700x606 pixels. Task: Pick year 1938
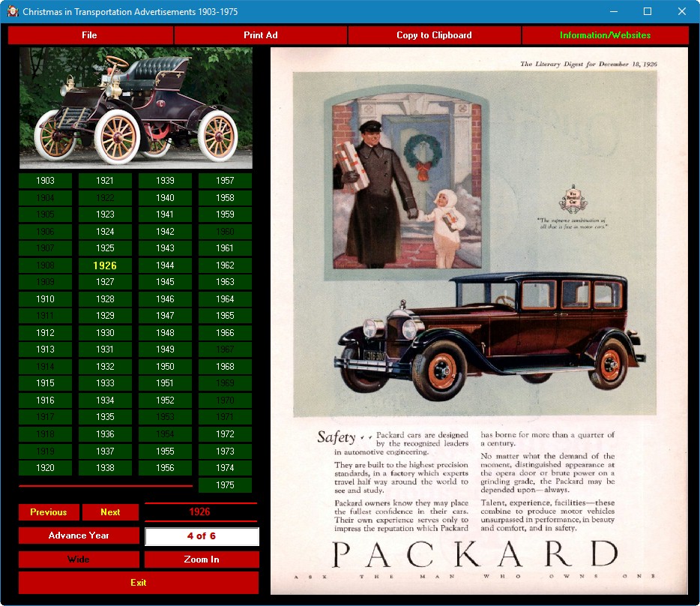105,468
